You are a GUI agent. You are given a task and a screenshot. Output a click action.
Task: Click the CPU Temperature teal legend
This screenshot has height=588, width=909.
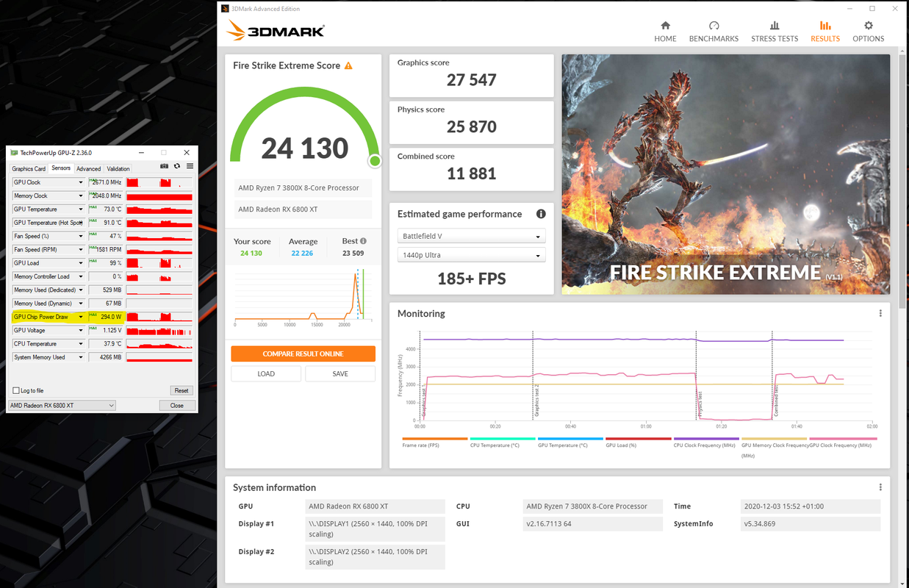[x=503, y=442]
